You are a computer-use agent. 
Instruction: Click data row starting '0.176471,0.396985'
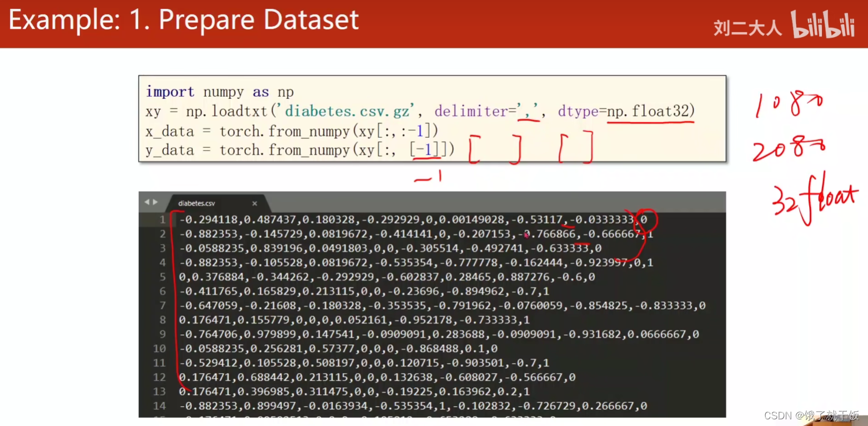click(354, 392)
